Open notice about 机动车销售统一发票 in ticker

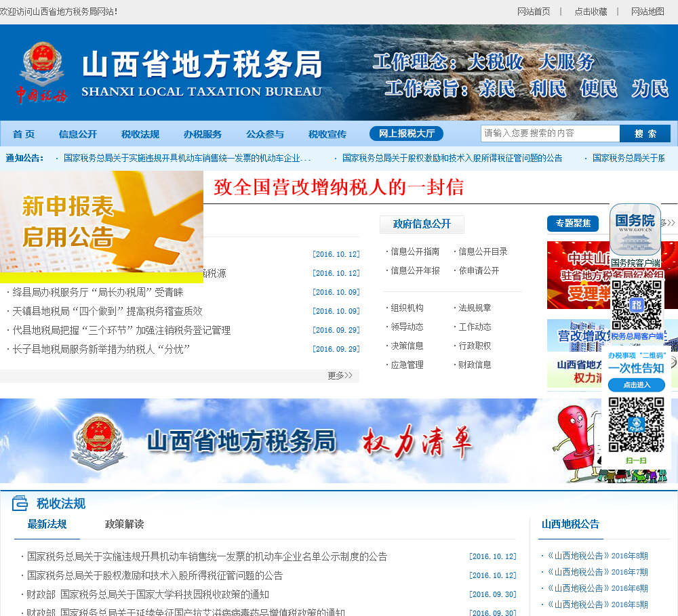pos(187,158)
